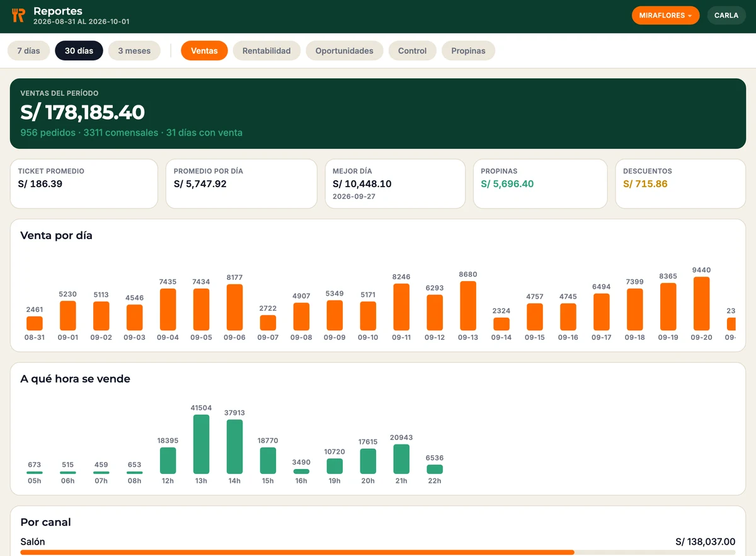Click the 12h hourly sales bar
The image size is (756, 556).
[x=168, y=461]
